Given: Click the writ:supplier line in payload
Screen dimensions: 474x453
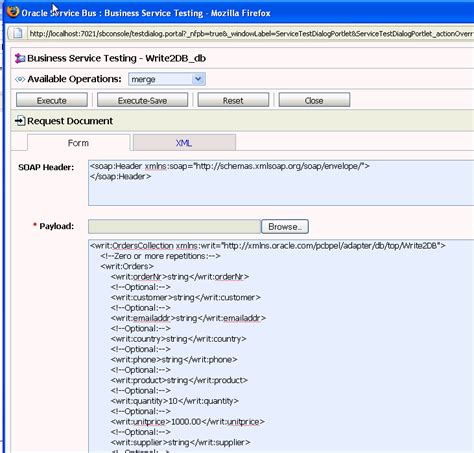Looking at the screenshot, I should click(x=180, y=442).
